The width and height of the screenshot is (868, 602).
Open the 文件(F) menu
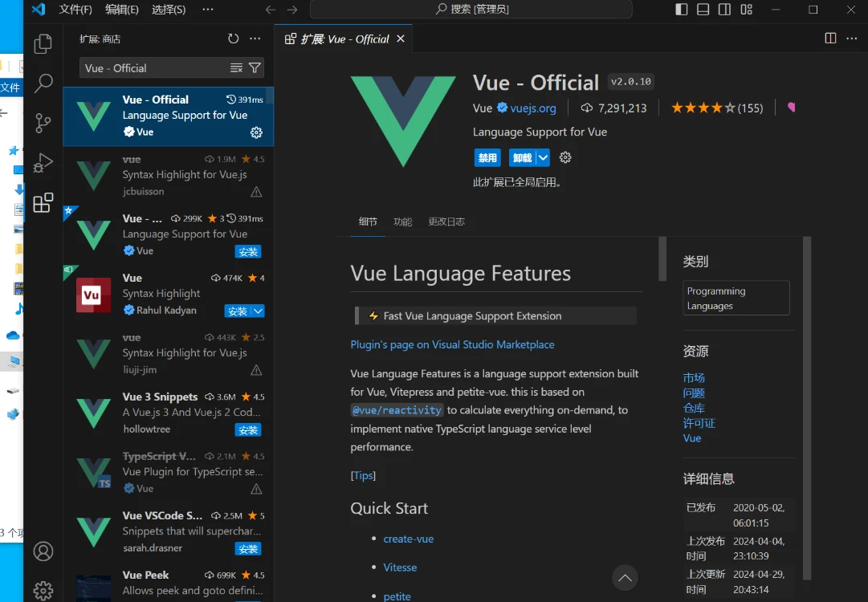tap(75, 10)
